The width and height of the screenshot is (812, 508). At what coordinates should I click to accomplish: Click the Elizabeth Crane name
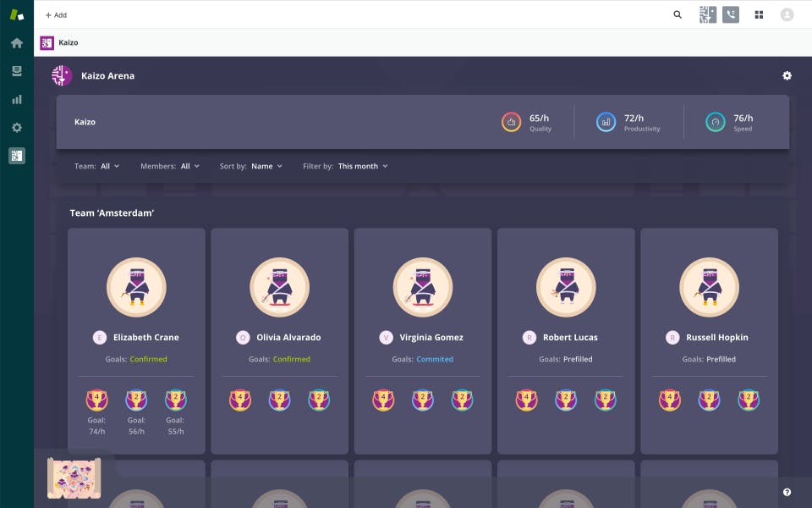pyautogui.click(x=146, y=338)
